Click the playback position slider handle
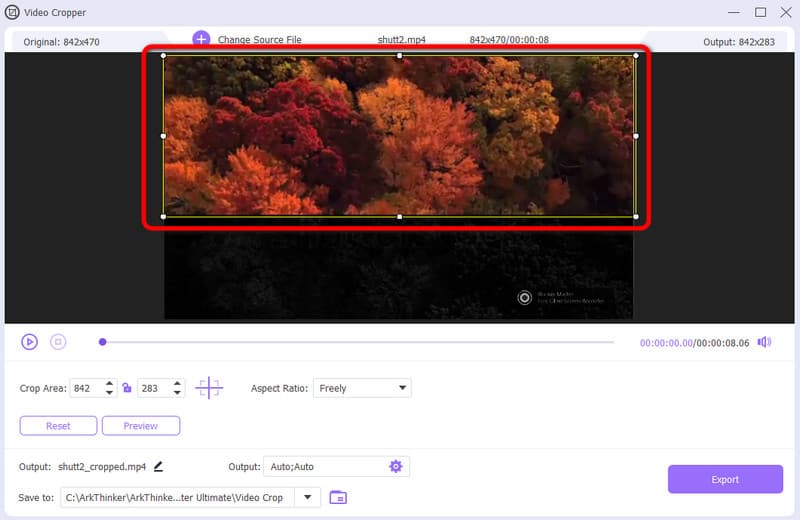Image resolution: width=800 pixels, height=520 pixels. pyautogui.click(x=103, y=342)
